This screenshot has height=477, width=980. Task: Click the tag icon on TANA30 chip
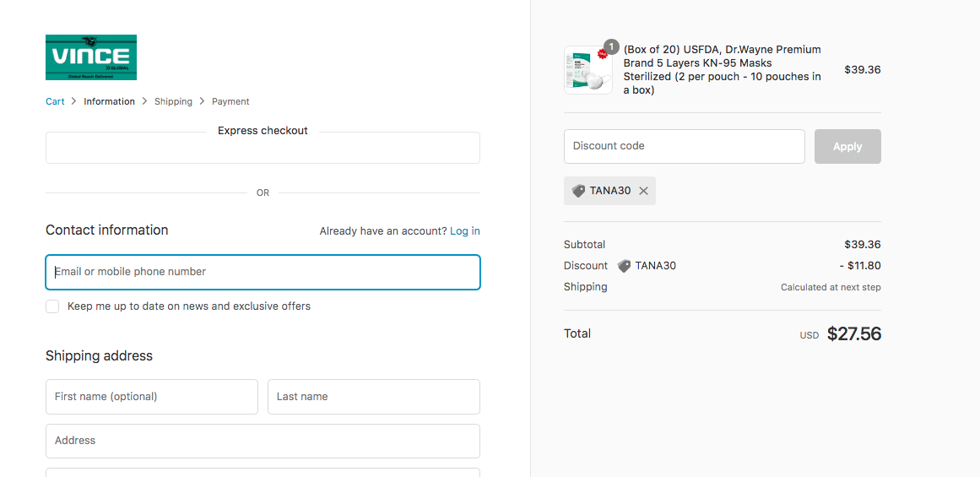578,191
